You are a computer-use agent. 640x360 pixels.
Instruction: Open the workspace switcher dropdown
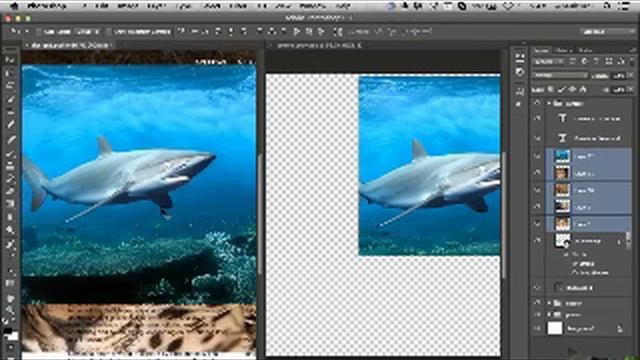(607, 31)
